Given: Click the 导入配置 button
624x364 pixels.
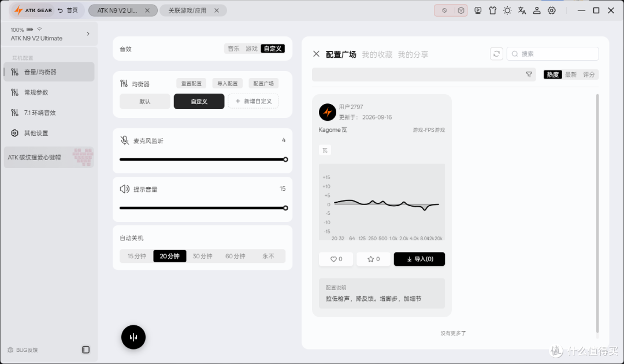Looking at the screenshot, I should click(x=227, y=84).
